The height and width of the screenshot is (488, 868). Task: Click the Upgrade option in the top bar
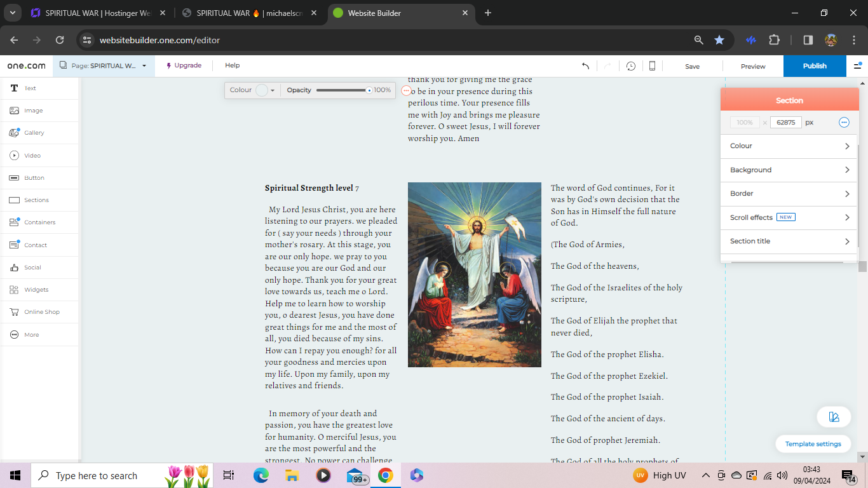pyautogui.click(x=184, y=65)
